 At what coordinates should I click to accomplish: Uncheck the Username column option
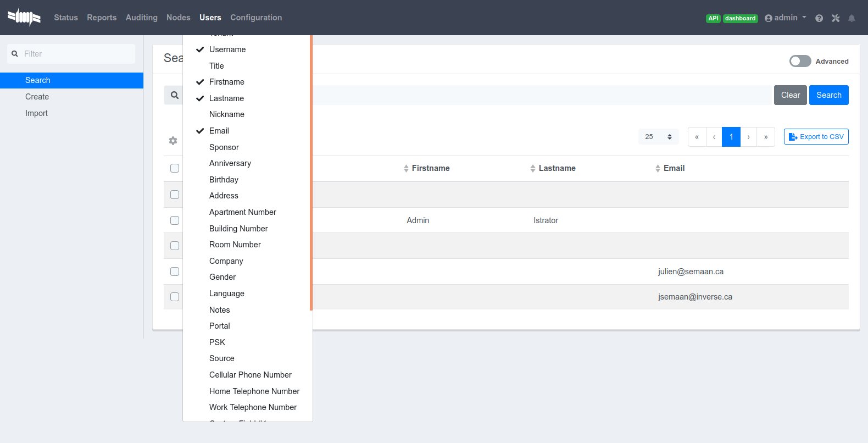[247, 49]
